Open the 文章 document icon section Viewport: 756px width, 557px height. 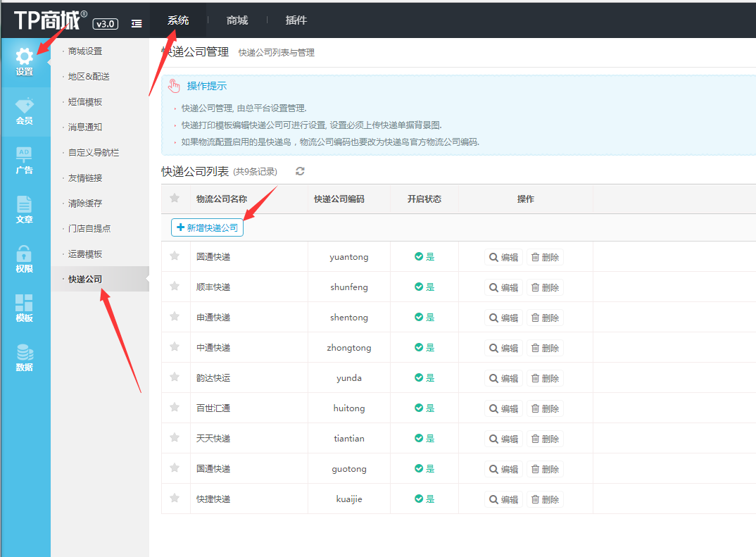point(25,210)
